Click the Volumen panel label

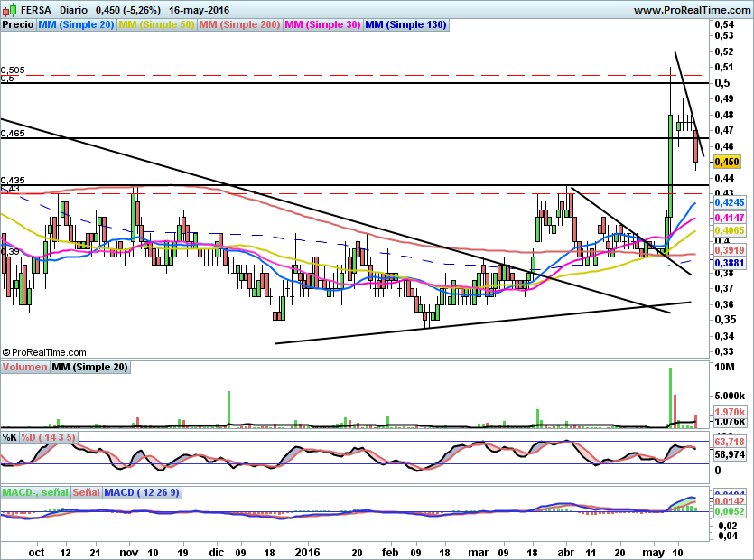point(24,367)
